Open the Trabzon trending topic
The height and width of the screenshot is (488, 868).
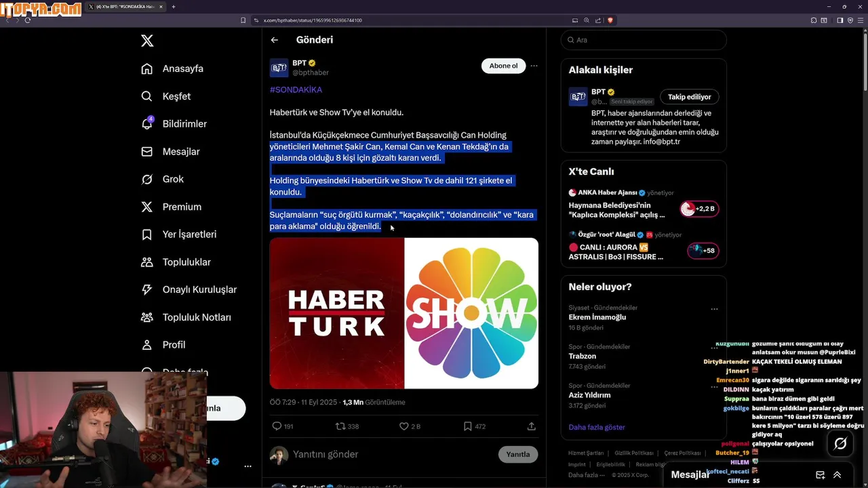pos(583,356)
